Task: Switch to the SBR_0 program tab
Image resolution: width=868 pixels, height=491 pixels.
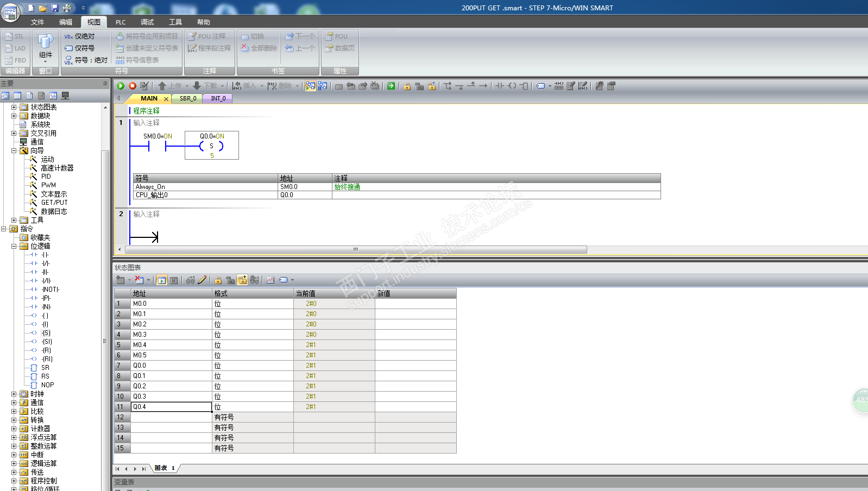Action: tap(188, 98)
